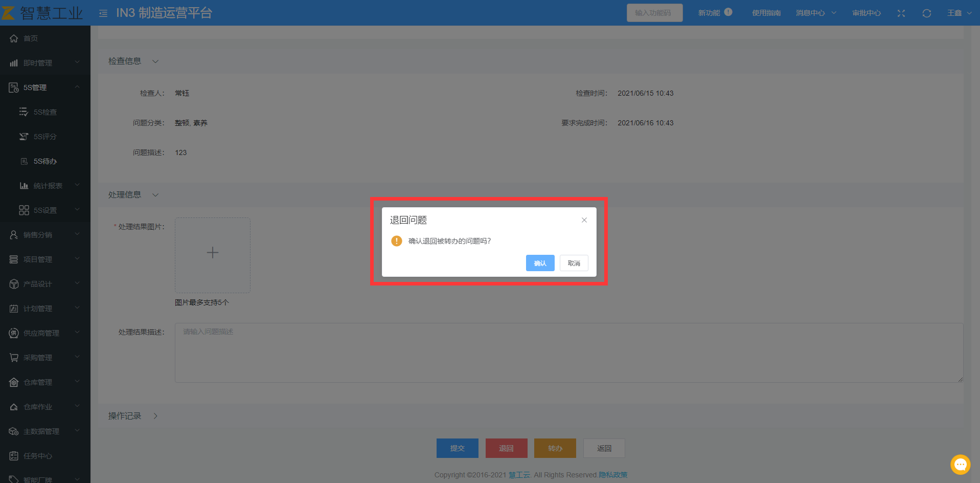The image size is (980, 483).
Task: Click the 输入功能码 search field
Action: coord(654,13)
